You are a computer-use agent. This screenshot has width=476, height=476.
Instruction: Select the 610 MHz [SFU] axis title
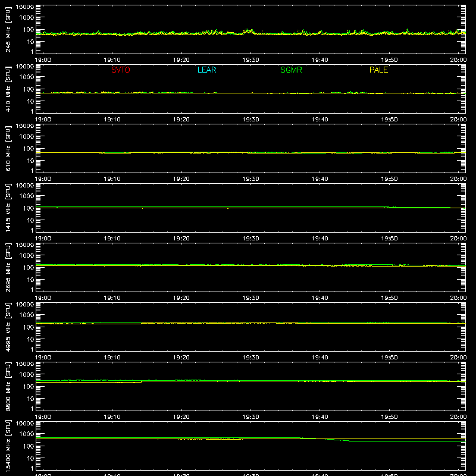[8, 148]
